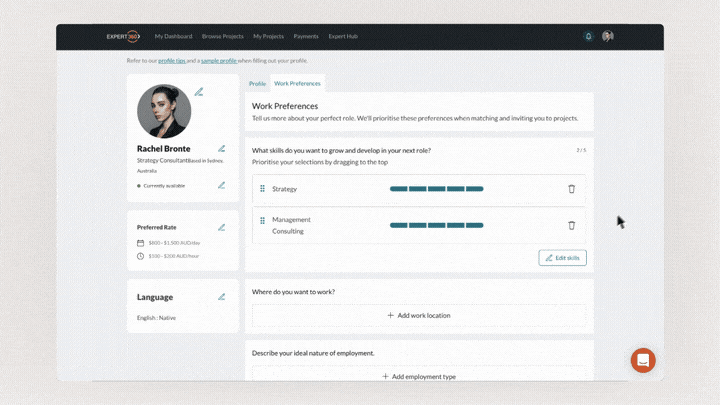The image size is (720, 405).
Task: Edit Preferred Rate pencil icon
Action: [221, 227]
